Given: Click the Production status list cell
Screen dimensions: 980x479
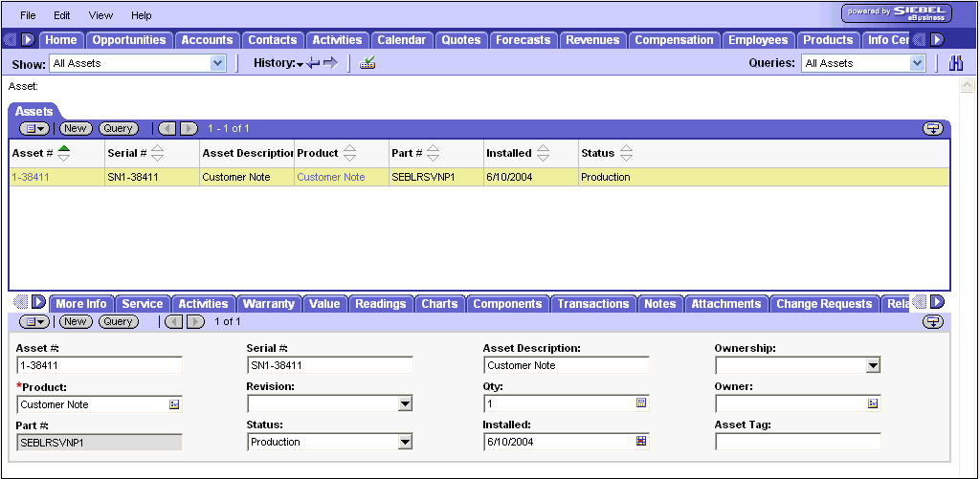Looking at the screenshot, I should click(x=764, y=178).
